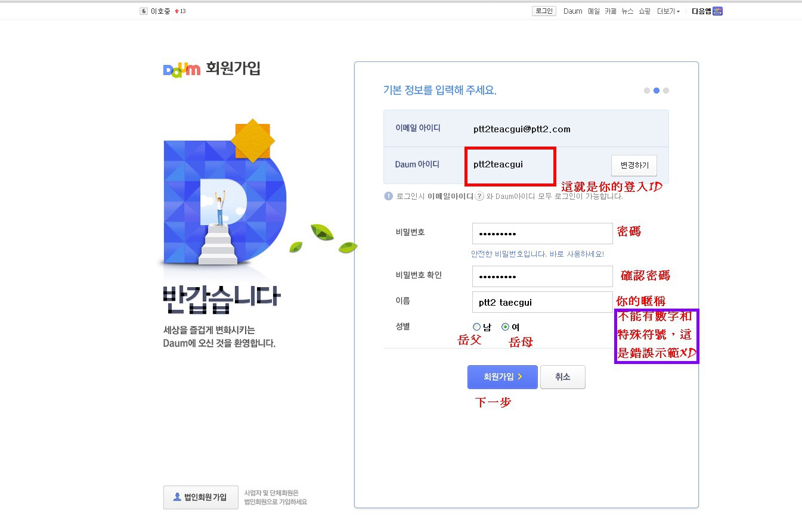The image size is (802, 532).
Task: Click the 취소 cancel button
Action: pyautogui.click(x=563, y=377)
